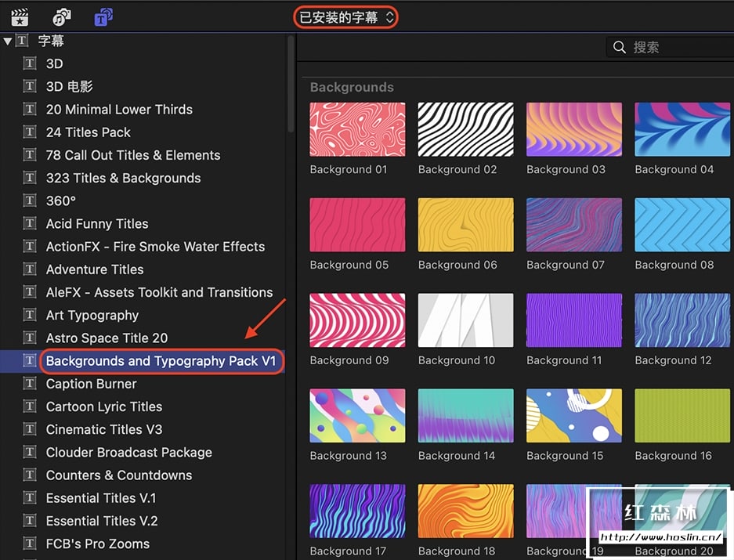The height and width of the screenshot is (560, 734).
Task: Select Background 02 striped thumbnail
Action: coord(466,130)
